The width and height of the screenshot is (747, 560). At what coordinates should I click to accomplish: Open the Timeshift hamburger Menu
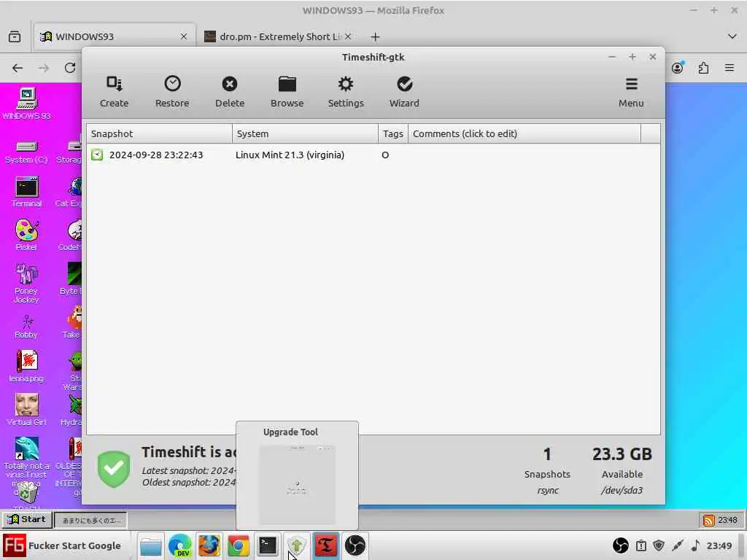click(631, 92)
